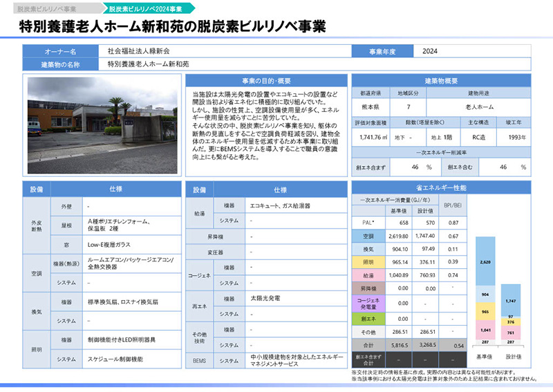Click the window spec Low-E複層ガラス
Screen dimensions: 553x392
109,245
